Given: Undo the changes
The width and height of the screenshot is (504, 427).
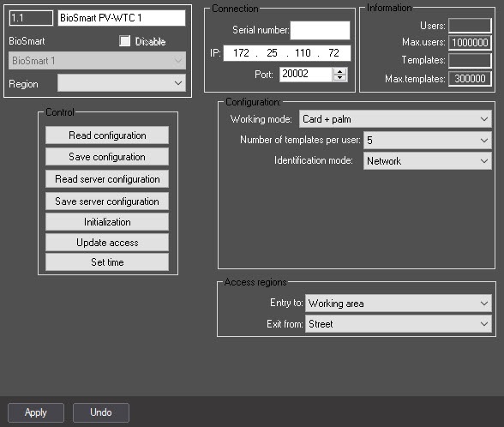Looking at the screenshot, I should tap(101, 412).
